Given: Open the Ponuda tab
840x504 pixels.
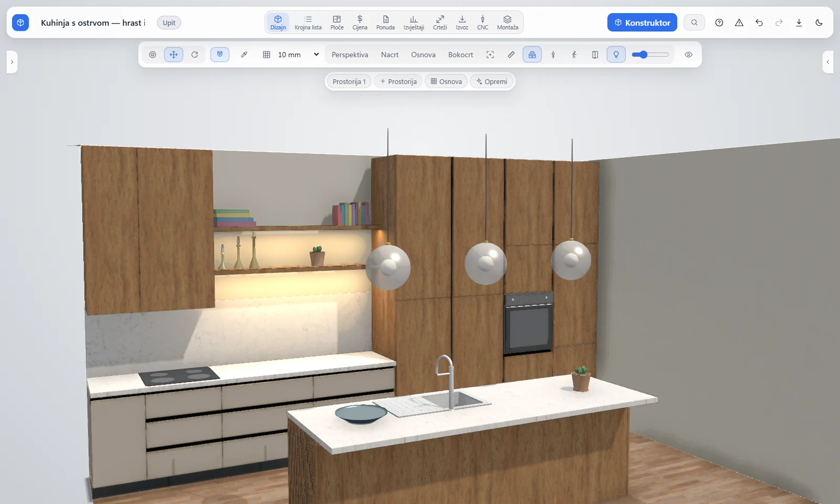Looking at the screenshot, I should pyautogui.click(x=385, y=23).
